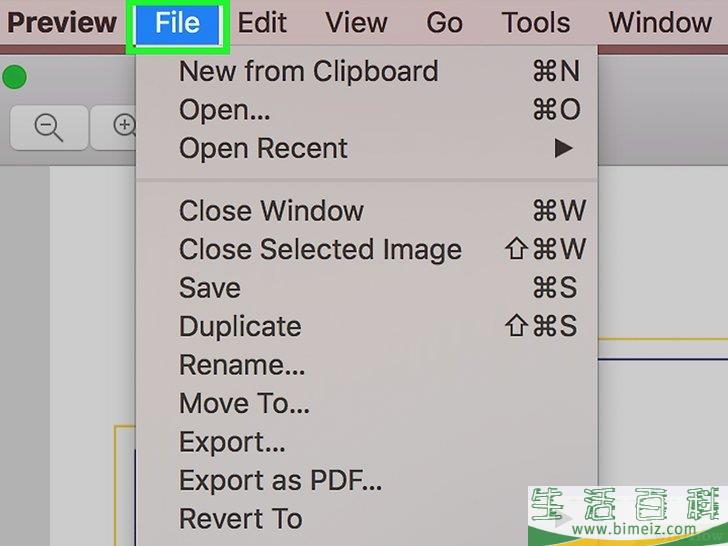Expand the Open Recent submenu arrow
The width and height of the screenshot is (728, 546).
[x=563, y=149]
